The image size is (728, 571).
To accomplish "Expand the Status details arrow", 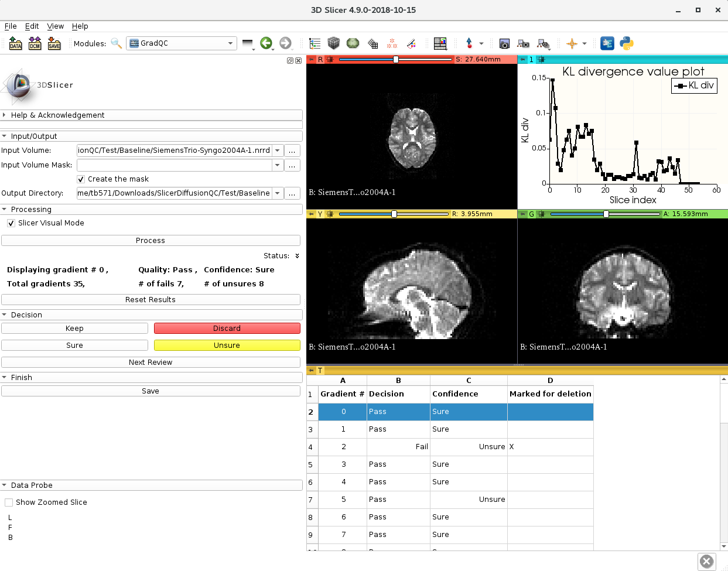I will click(x=297, y=256).
